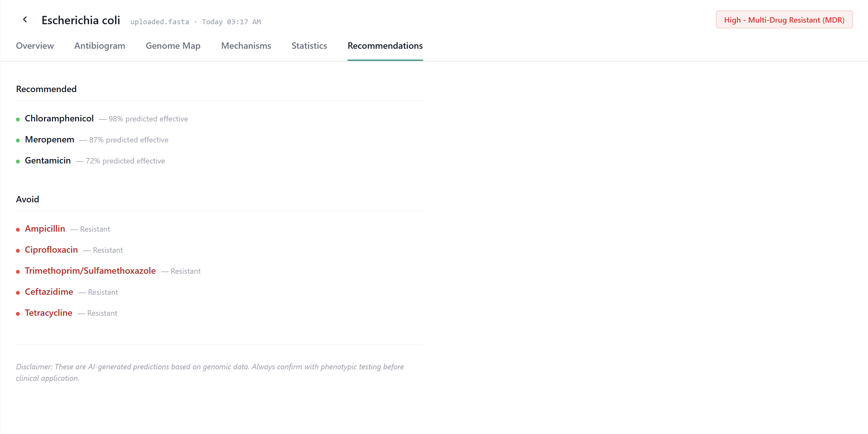The height and width of the screenshot is (434, 868).
Task: Select the Recommendations tab
Action: tap(385, 46)
